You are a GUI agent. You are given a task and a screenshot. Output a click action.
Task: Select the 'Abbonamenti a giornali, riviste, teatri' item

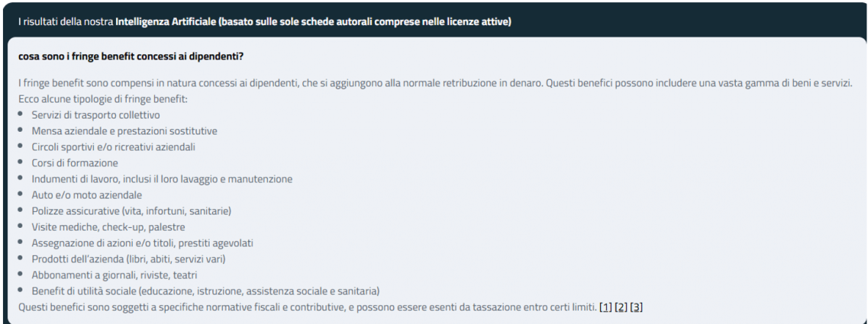coord(115,275)
